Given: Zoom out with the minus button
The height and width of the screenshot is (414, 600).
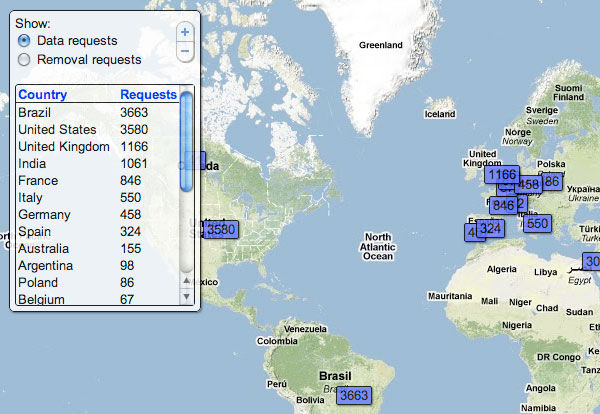Looking at the screenshot, I should pyautogui.click(x=185, y=51).
